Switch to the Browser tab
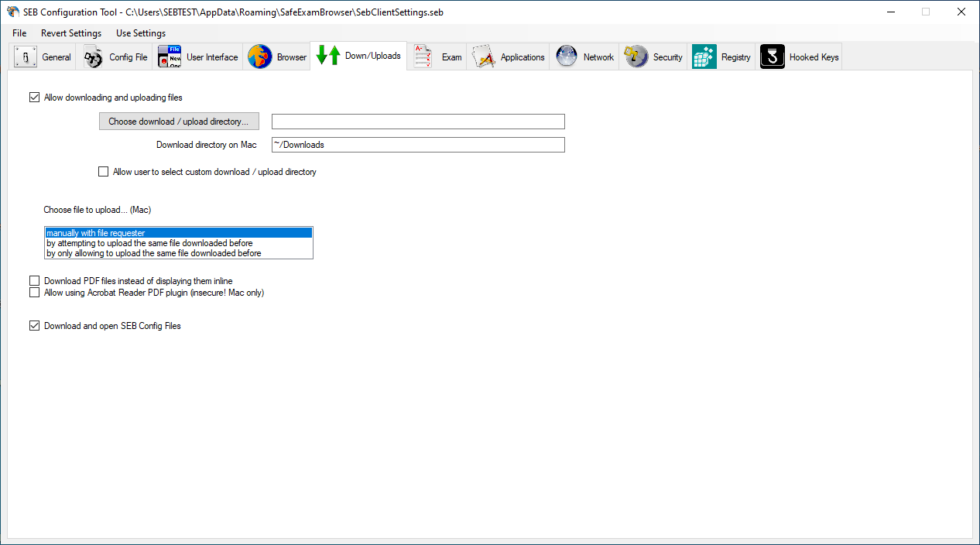This screenshot has width=980, height=545. (x=277, y=57)
